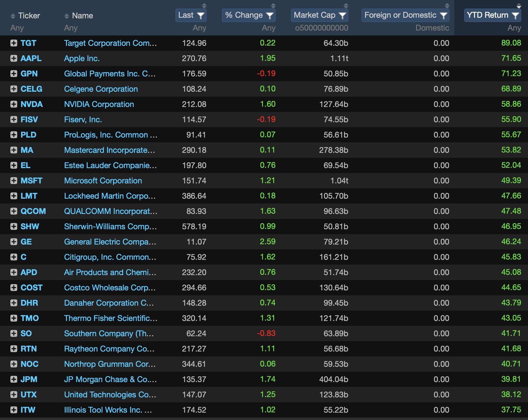Select the % change value -0.83

(x=266, y=333)
